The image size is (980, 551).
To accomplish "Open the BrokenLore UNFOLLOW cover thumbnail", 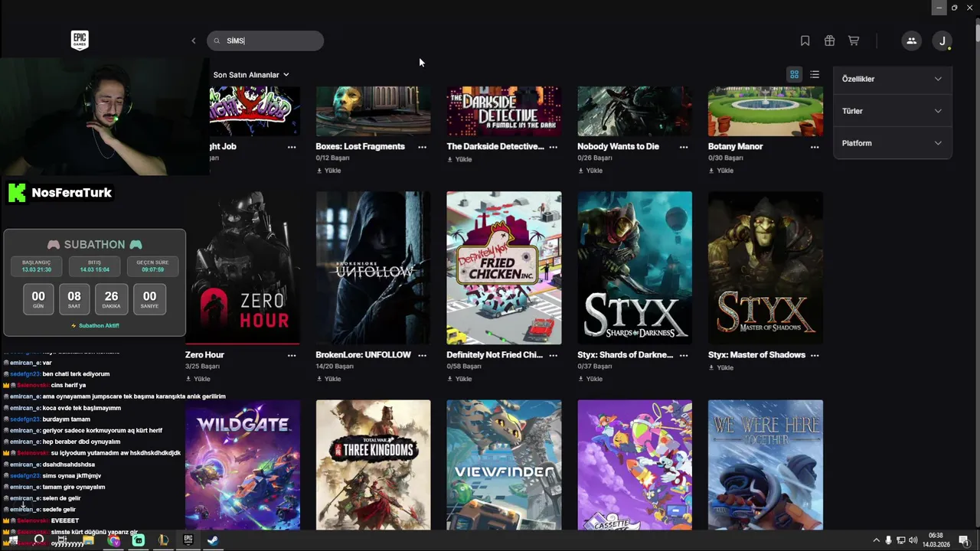I will click(x=373, y=268).
